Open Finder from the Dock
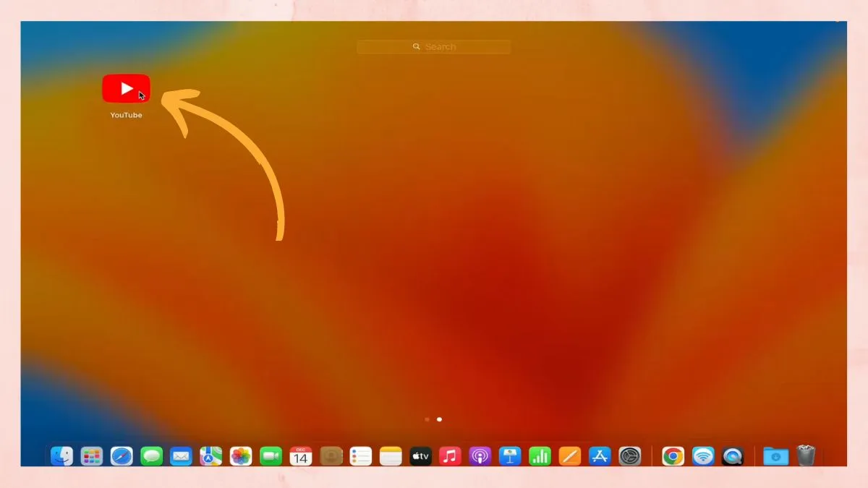This screenshot has width=868, height=488. coord(61,456)
